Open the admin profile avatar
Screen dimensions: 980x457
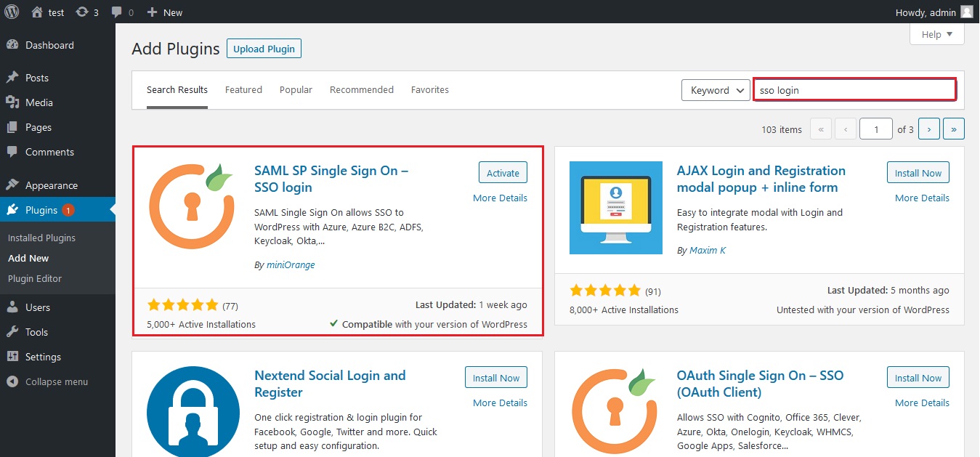[x=966, y=12]
